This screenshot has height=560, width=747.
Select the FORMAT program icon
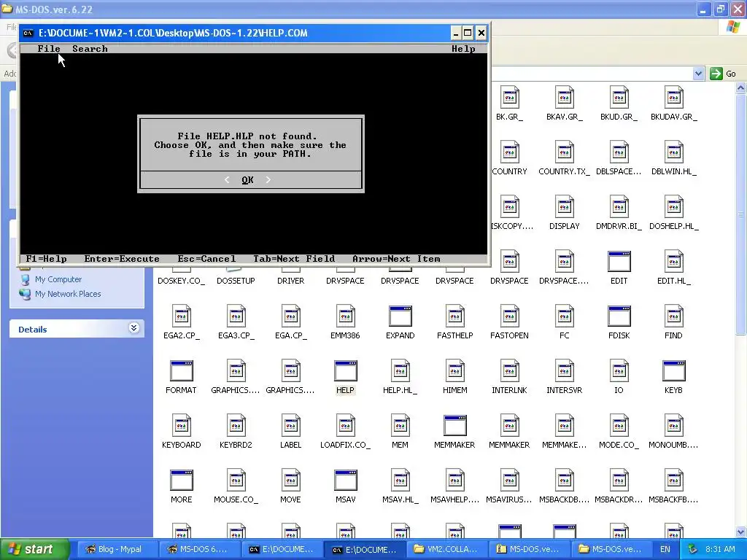[182, 371]
